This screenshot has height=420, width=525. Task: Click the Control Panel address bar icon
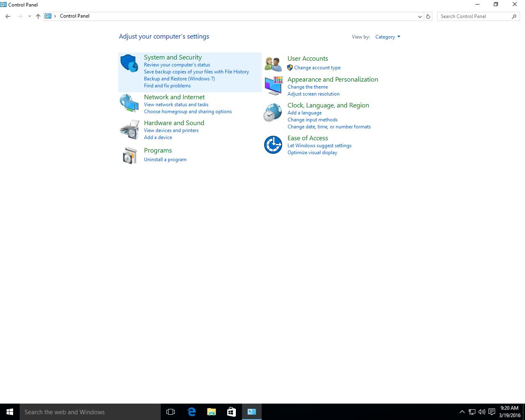click(48, 16)
